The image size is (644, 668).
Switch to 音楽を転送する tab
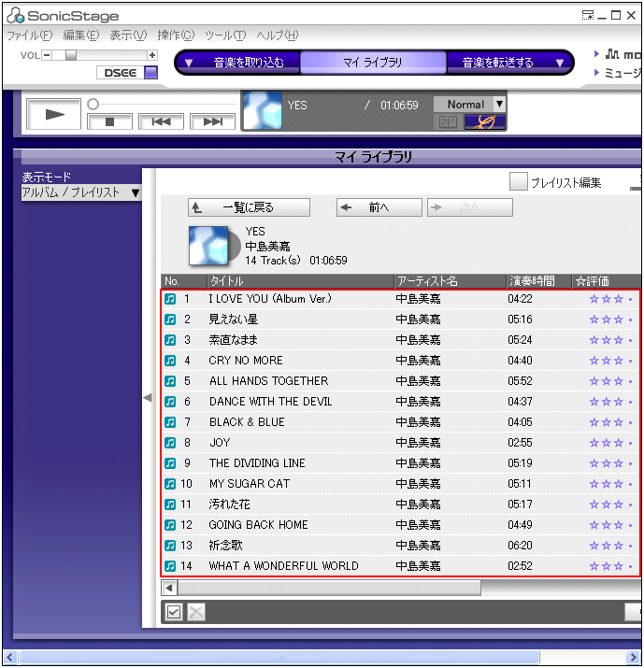[498, 63]
